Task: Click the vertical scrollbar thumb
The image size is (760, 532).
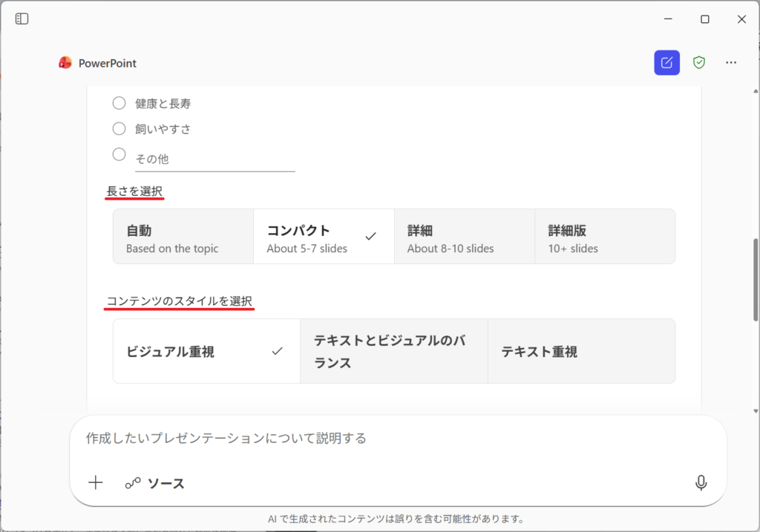Action: (x=756, y=280)
